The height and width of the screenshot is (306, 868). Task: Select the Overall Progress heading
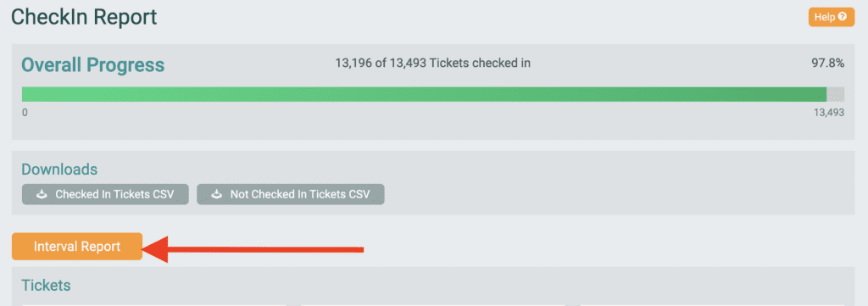[93, 65]
